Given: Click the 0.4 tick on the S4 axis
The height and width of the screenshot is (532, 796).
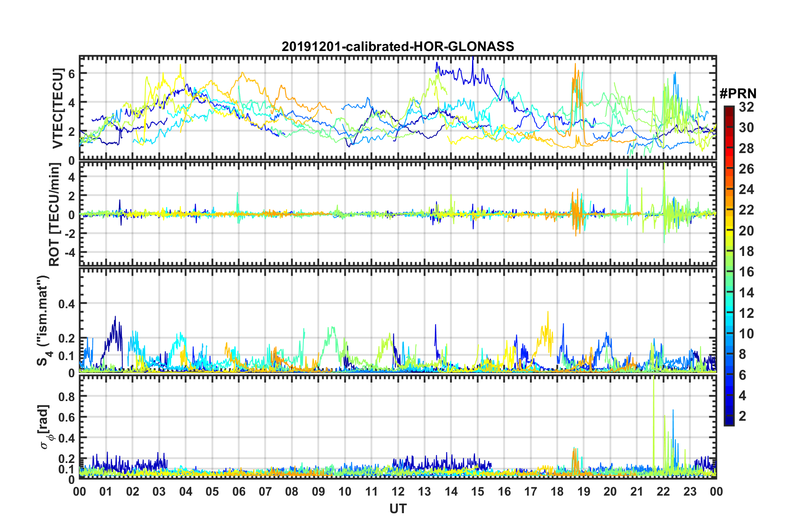Looking at the screenshot, I should [x=67, y=304].
